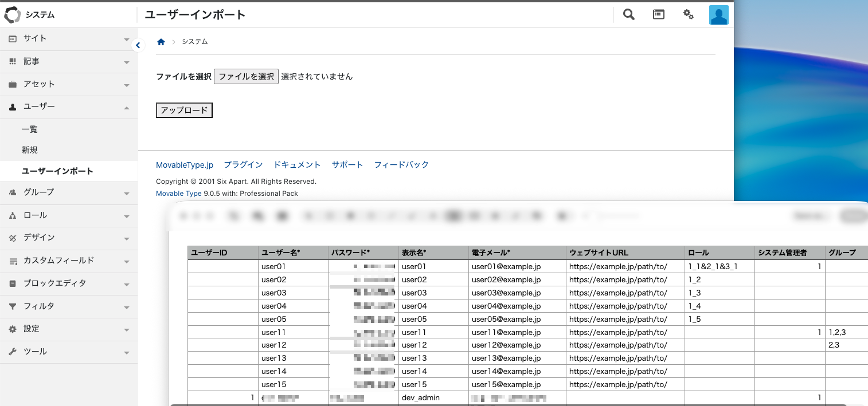Click the list panel icon in top bar
This screenshot has width=868, height=406.
658,14
